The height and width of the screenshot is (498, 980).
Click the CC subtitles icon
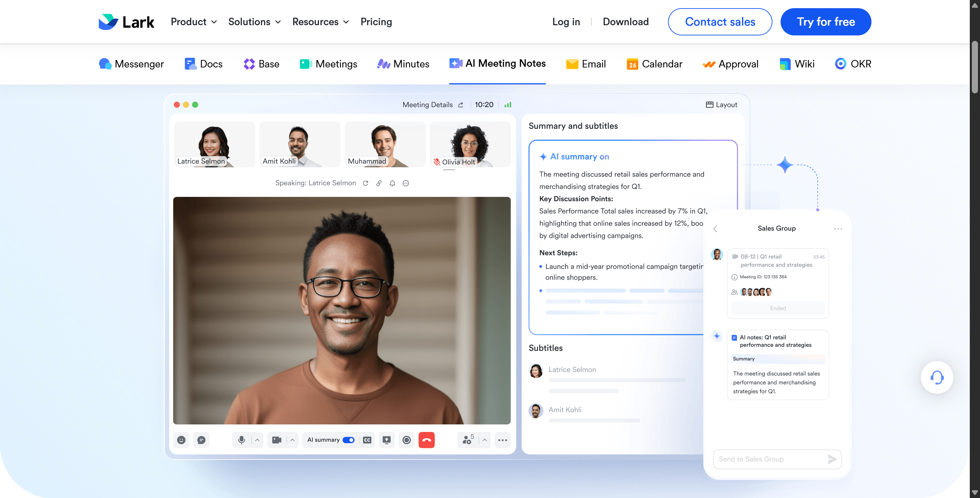(367, 440)
